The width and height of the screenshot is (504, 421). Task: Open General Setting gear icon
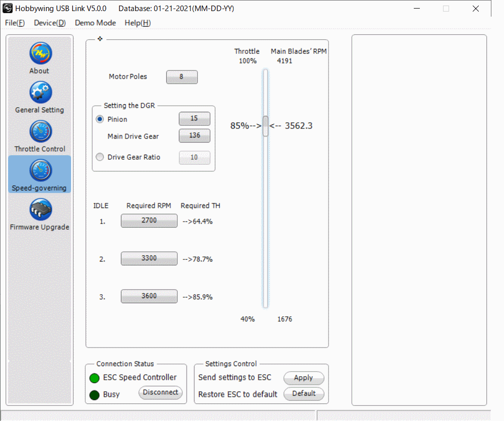coord(40,93)
